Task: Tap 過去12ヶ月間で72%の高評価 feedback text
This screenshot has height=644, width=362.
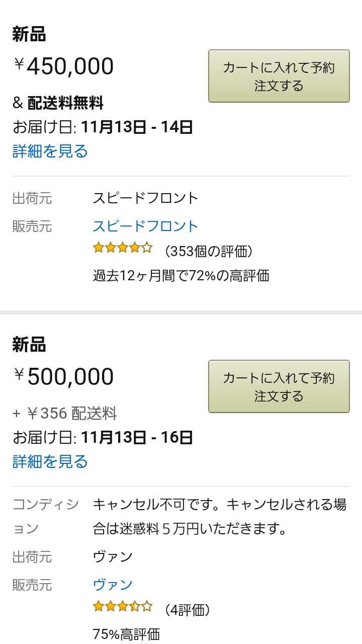Action: pos(181,276)
